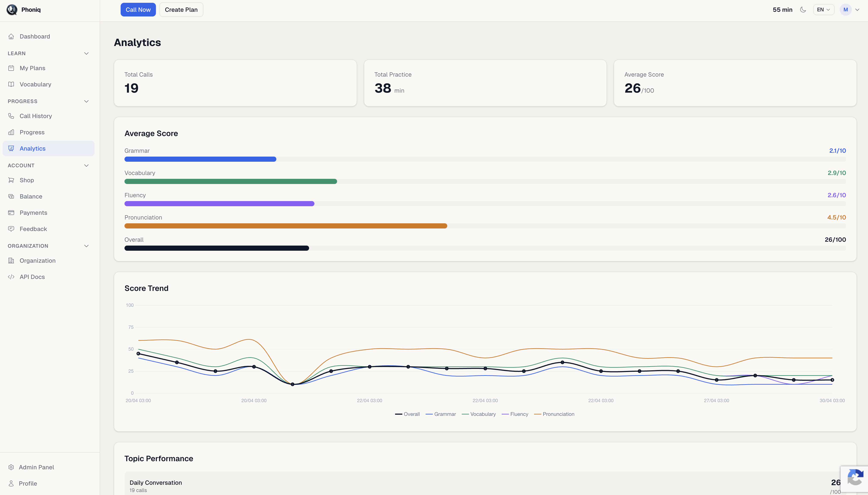Screen dimensions: 868x495
Task: Toggle Fluency series in chart legend
Action: click(515, 414)
